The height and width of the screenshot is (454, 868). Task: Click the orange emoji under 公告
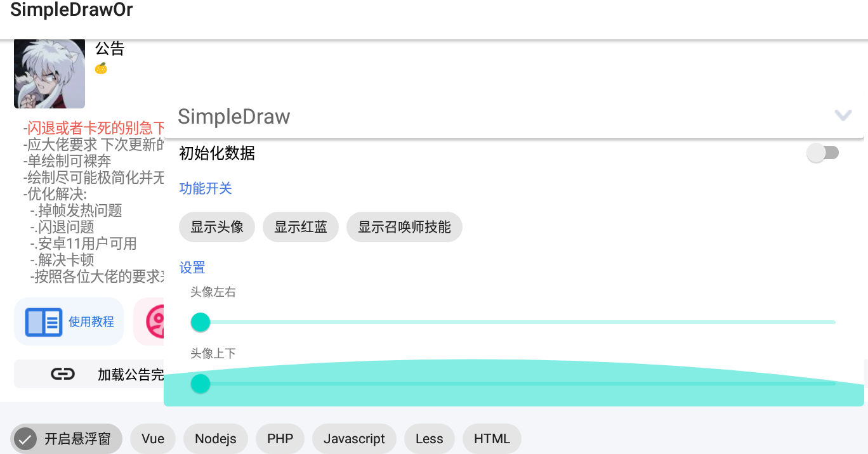101,68
